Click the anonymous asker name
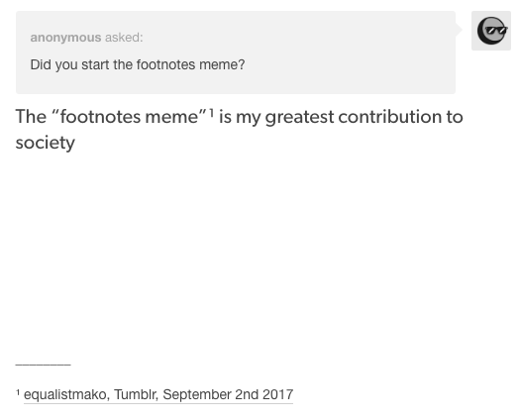 [65, 38]
